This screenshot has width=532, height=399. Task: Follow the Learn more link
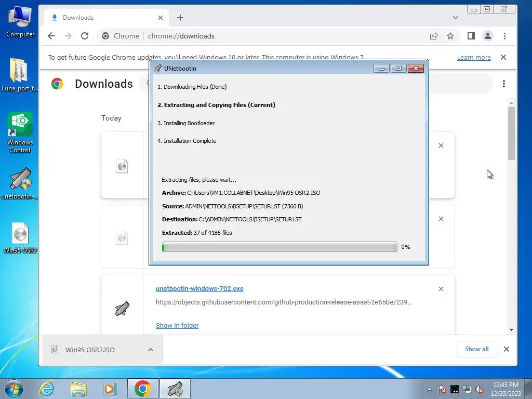coord(474,57)
